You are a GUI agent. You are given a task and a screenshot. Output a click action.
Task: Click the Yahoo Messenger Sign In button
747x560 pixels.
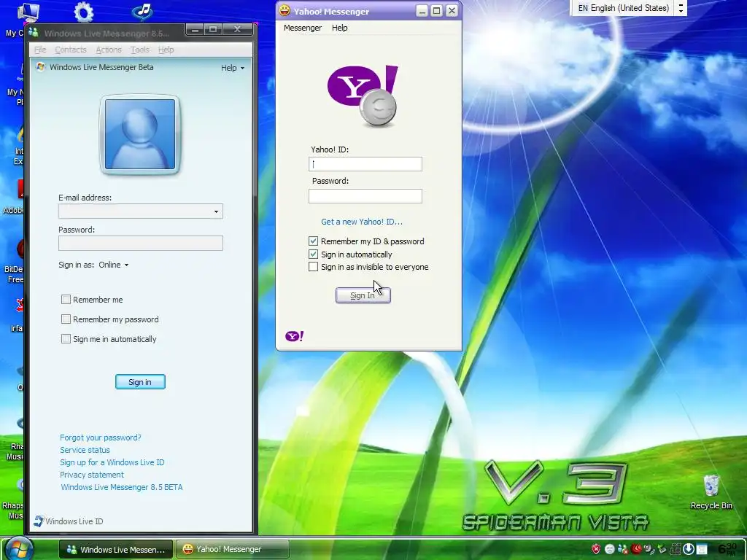click(x=363, y=295)
